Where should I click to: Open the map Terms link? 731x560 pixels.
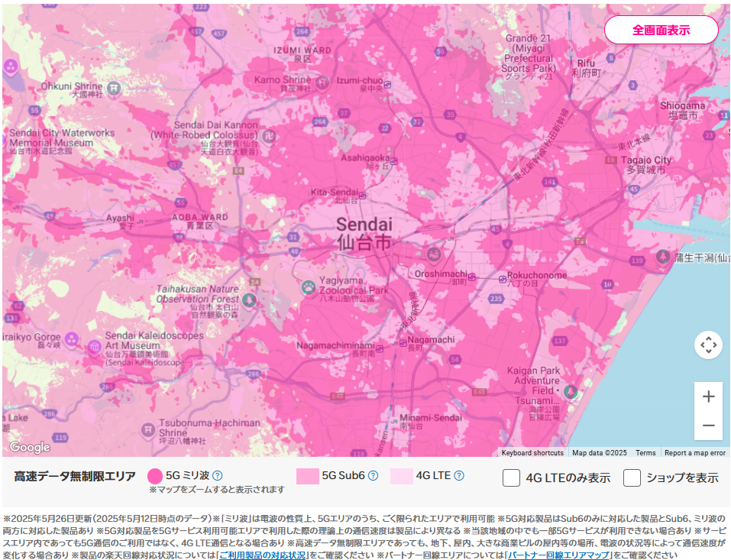pos(645,453)
